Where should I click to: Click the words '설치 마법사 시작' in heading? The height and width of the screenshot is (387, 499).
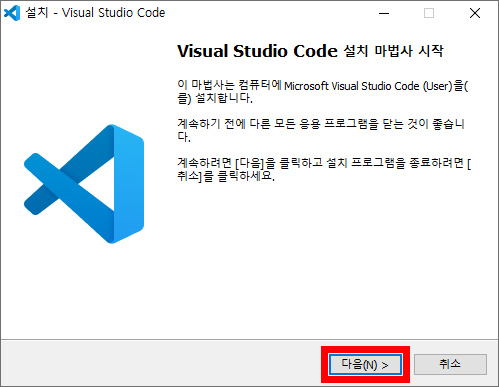393,51
